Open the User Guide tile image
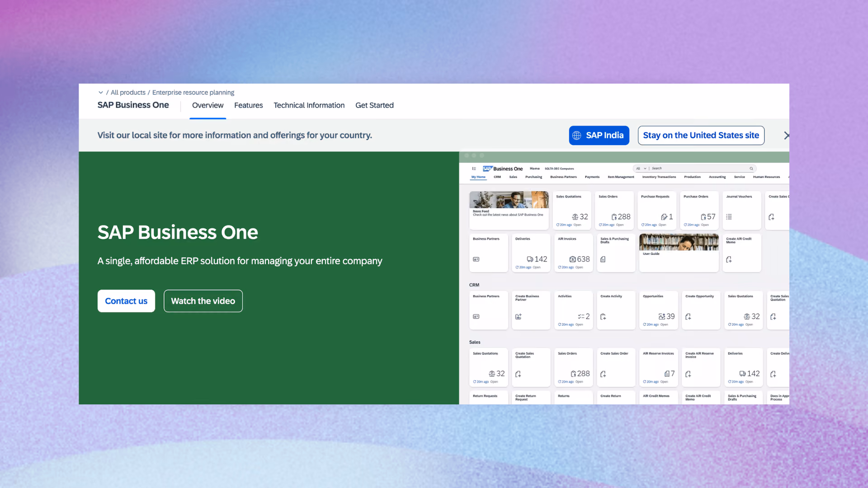Viewport: 868px width, 488px height. click(679, 242)
